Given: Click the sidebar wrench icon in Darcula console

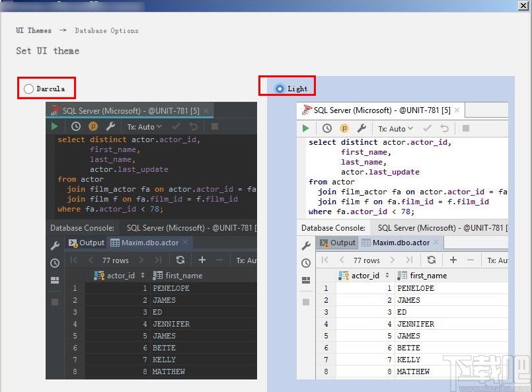Looking at the screenshot, I should 55,245.
